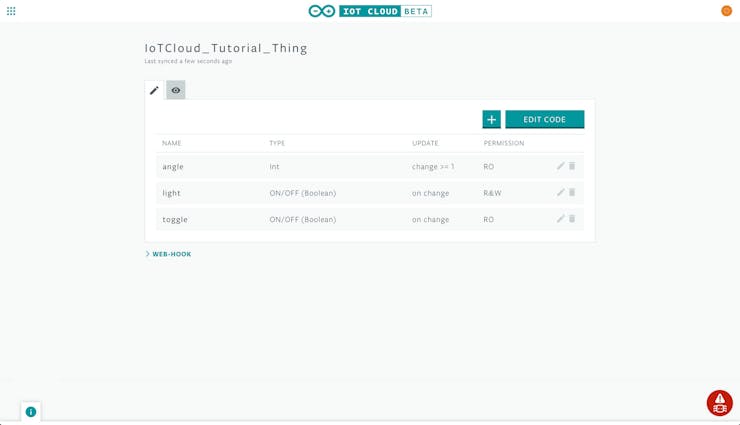Click the light row ON/OFF (Boolean) type
Screen dimensions: 740x425
[x=303, y=193]
